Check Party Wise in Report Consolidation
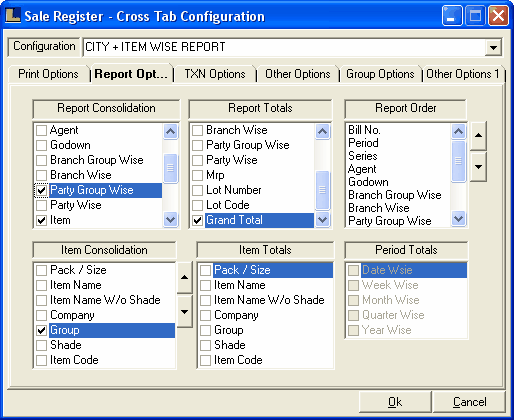 (41, 205)
